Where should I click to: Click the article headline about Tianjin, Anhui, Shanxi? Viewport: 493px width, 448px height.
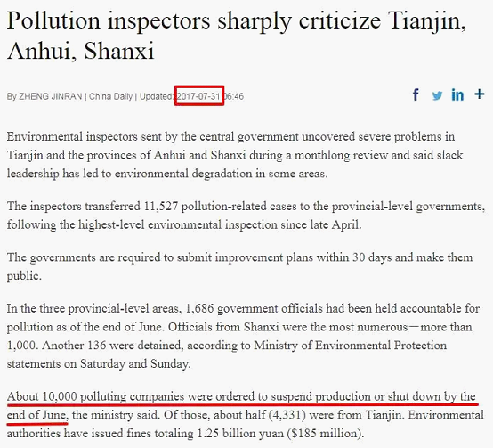pyautogui.click(x=237, y=36)
